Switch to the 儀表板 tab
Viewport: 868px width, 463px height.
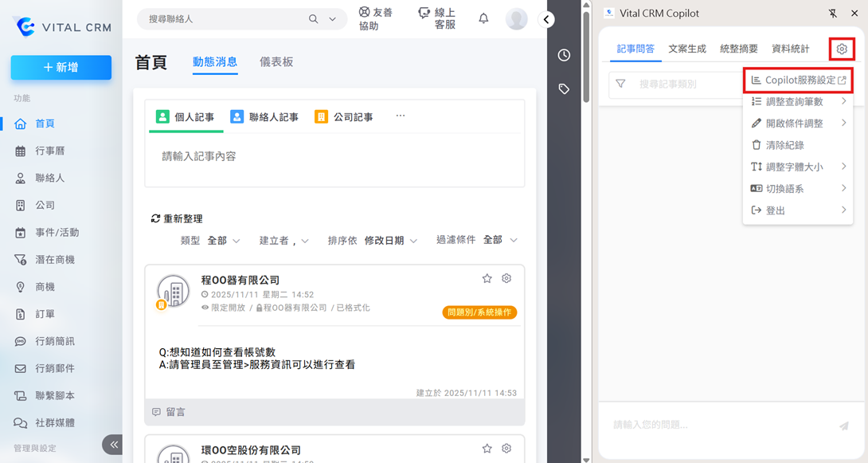(276, 62)
